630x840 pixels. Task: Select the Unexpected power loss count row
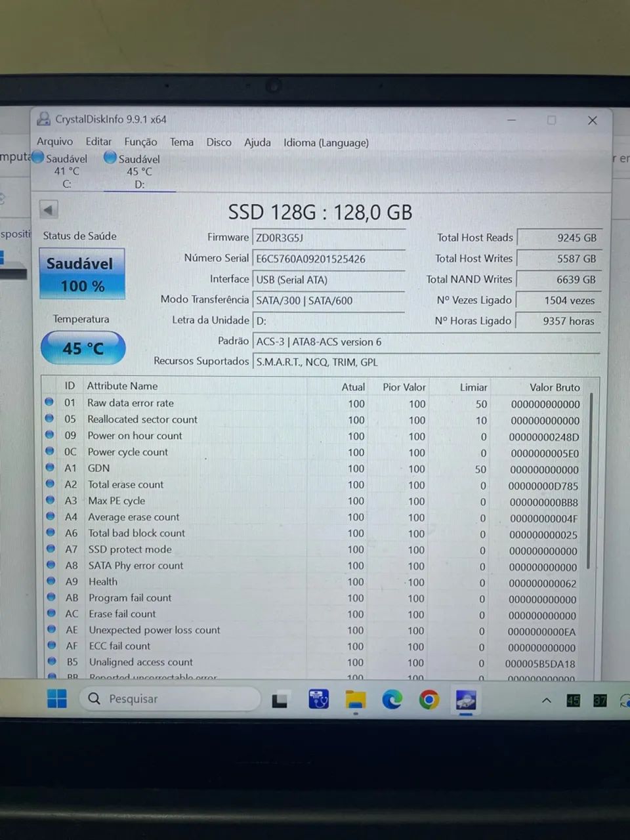[x=312, y=630]
